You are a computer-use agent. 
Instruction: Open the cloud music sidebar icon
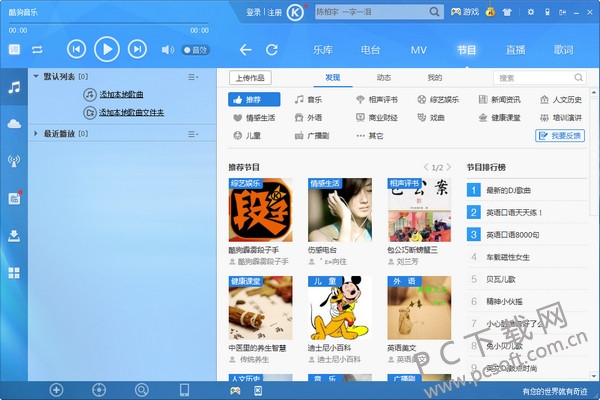click(14, 124)
